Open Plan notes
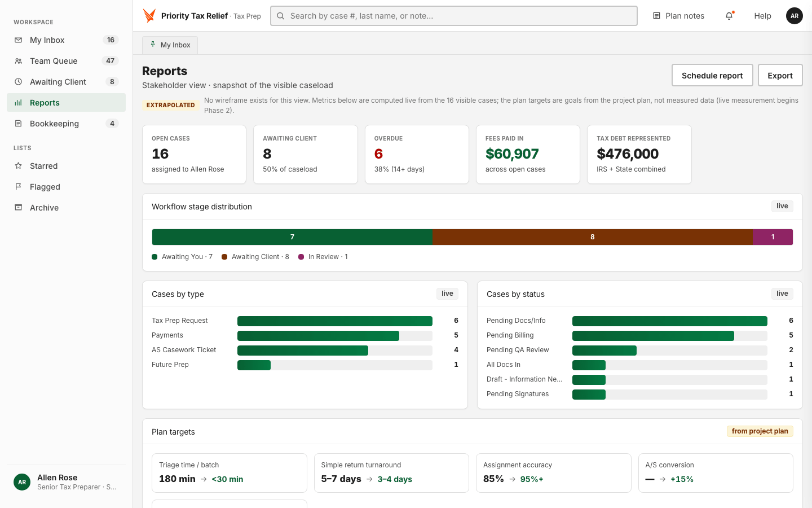Viewport: 812px width, 508px height. pyautogui.click(x=678, y=16)
